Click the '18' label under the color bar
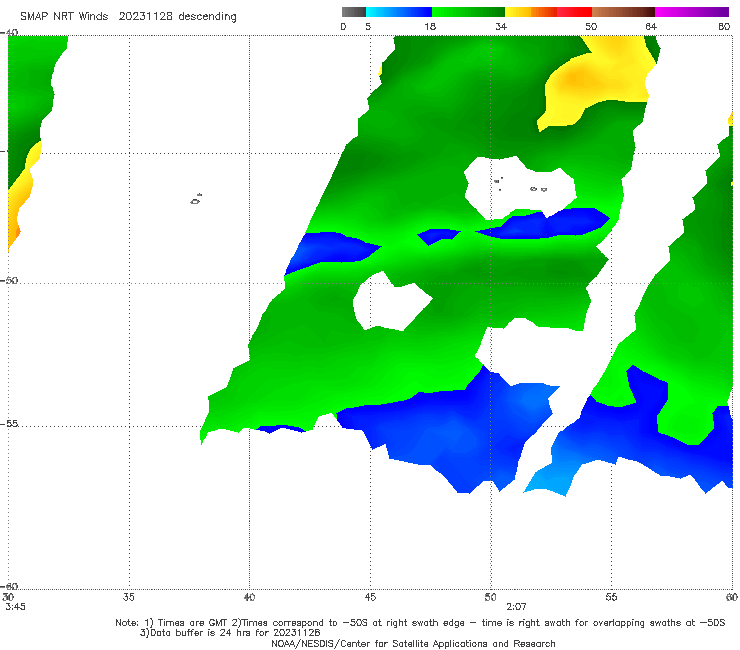The width and height of the screenshot is (740, 650). [x=430, y=26]
